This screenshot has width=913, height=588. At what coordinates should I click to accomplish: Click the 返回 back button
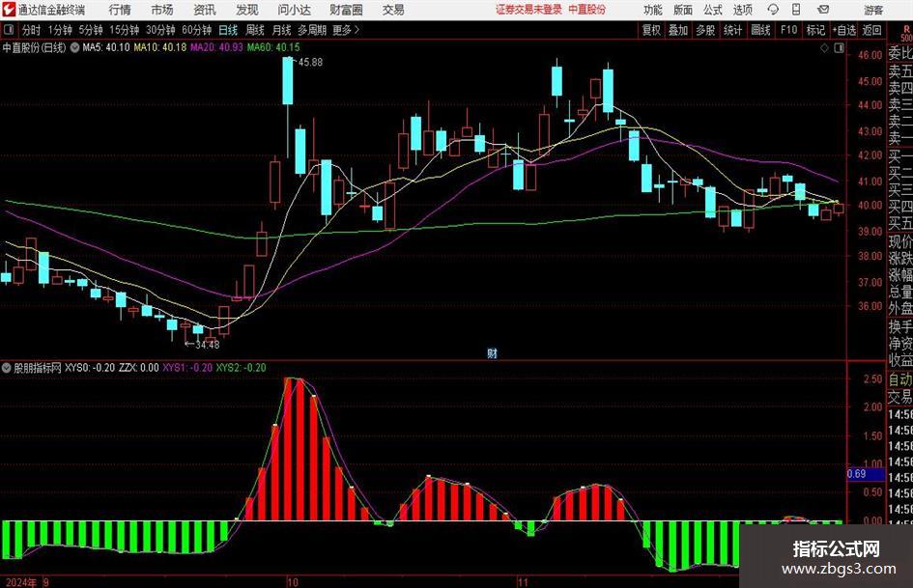coord(871,30)
